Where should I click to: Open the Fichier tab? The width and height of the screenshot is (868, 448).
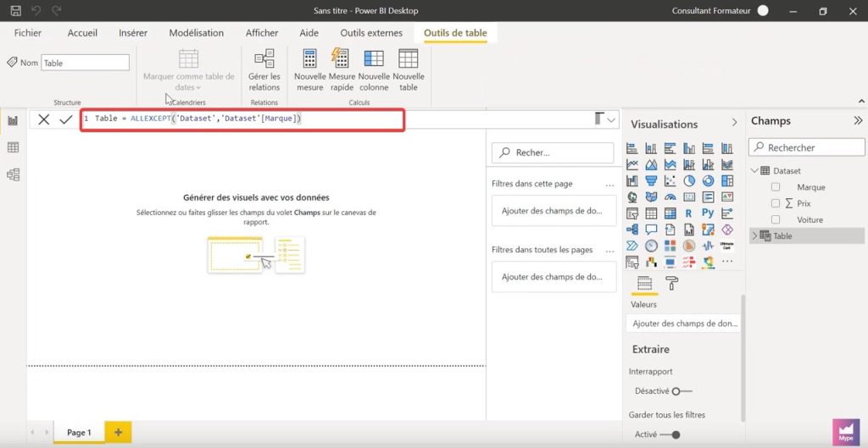(28, 33)
